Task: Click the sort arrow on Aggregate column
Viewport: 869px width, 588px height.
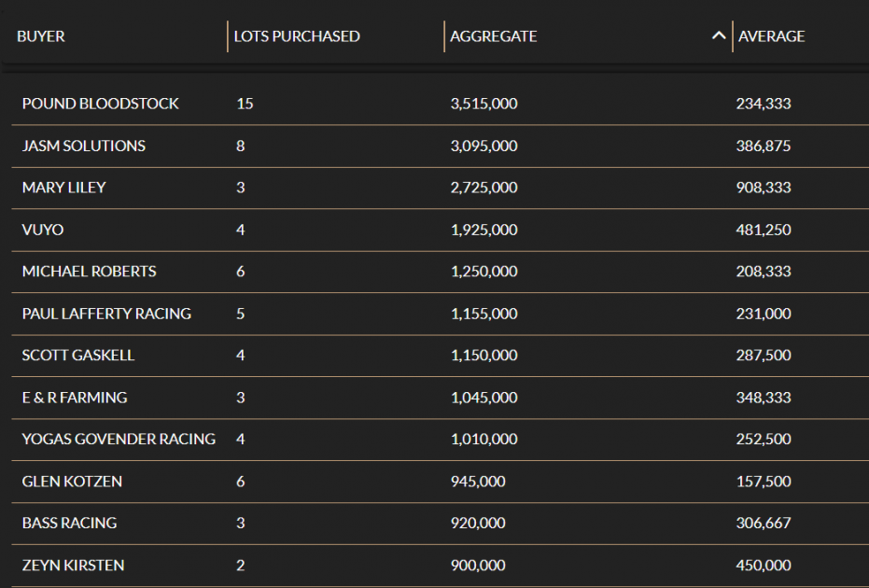Action: click(x=718, y=36)
